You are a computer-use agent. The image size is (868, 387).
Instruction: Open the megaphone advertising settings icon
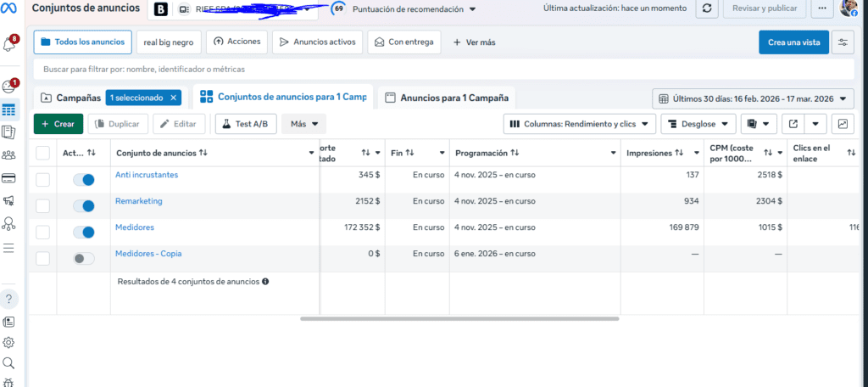8,200
